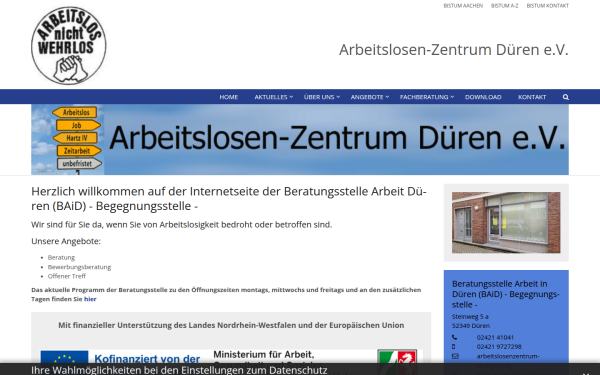
Task: Open the AKTUELLES menu item
Action: click(271, 97)
